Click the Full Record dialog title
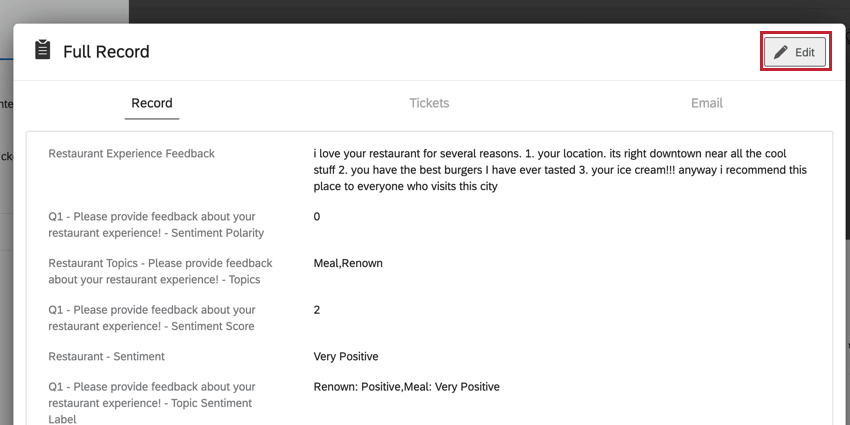This screenshot has width=850, height=425. [106, 51]
